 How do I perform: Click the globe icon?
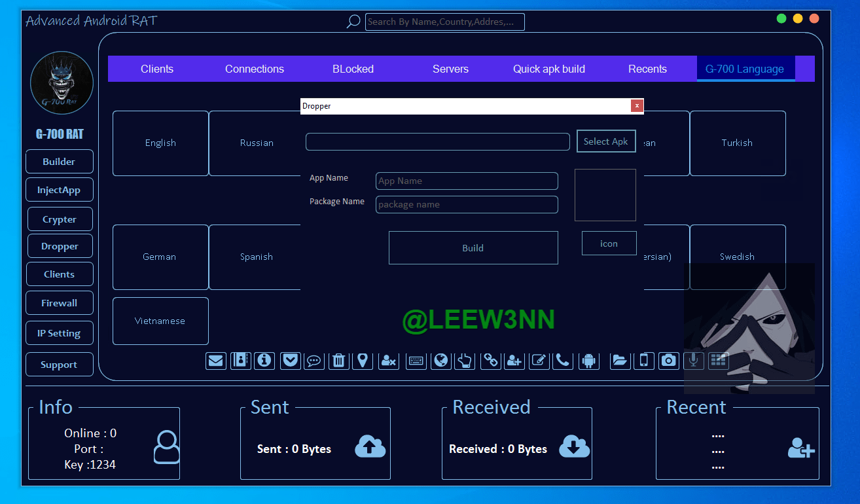tap(441, 361)
